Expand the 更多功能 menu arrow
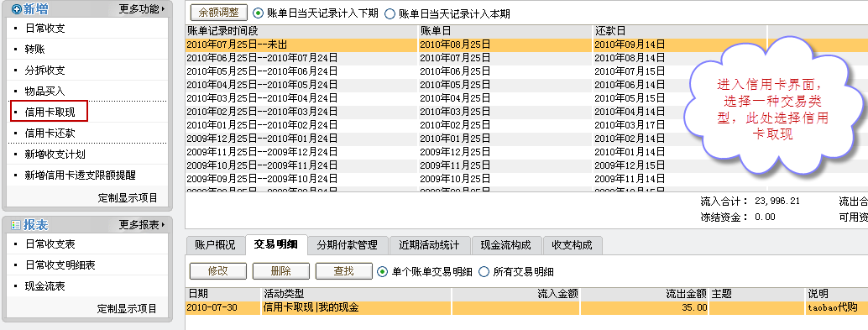Screen dimensions: 868x330 pos(164,9)
